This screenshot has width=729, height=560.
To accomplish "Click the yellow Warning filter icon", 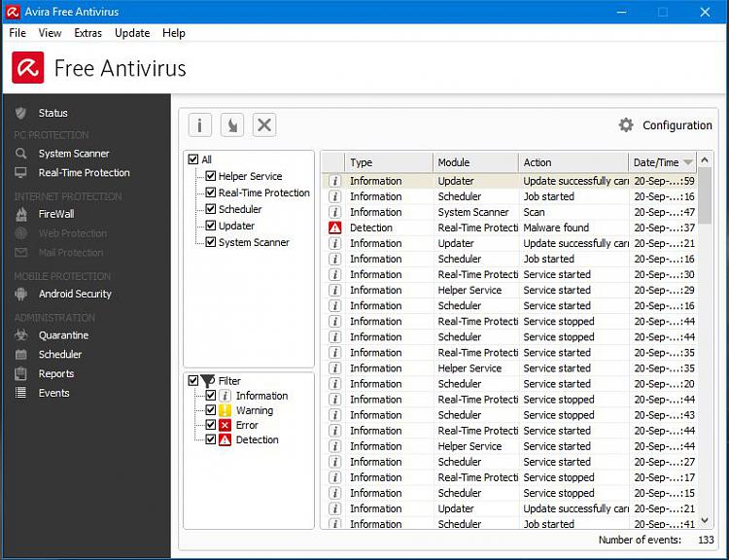I will click(x=226, y=410).
